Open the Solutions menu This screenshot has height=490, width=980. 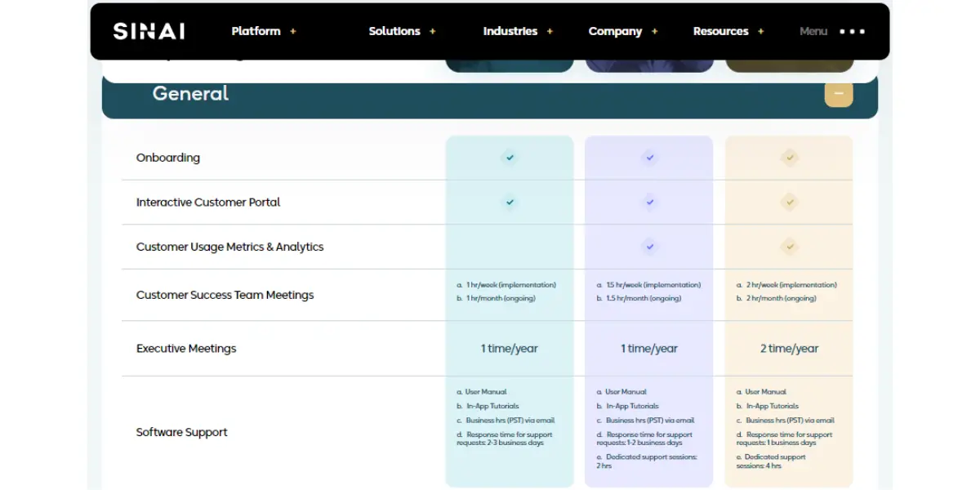click(x=394, y=31)
